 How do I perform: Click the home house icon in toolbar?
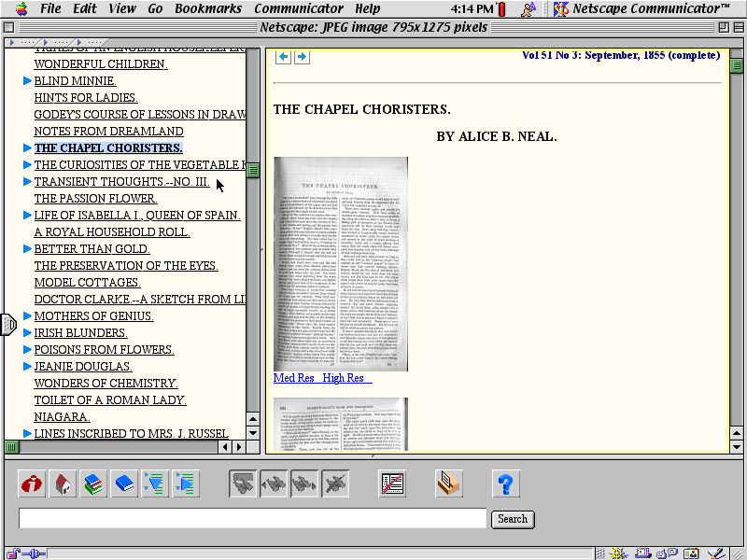(x=63, y=483)
